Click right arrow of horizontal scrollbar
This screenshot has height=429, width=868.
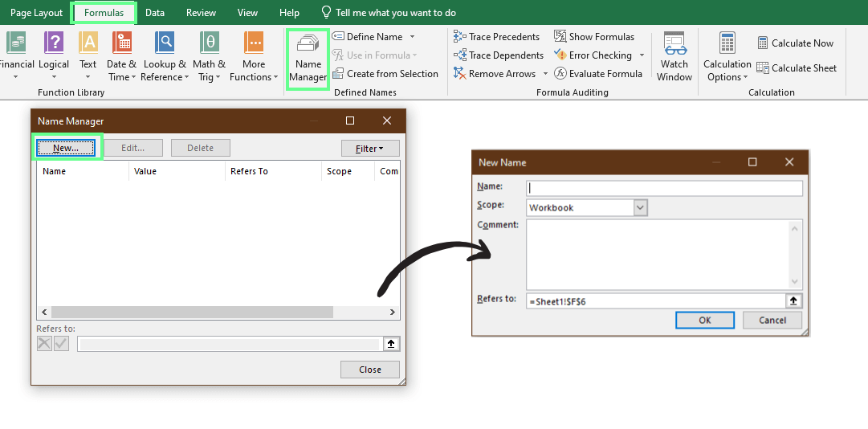(393, 313)
